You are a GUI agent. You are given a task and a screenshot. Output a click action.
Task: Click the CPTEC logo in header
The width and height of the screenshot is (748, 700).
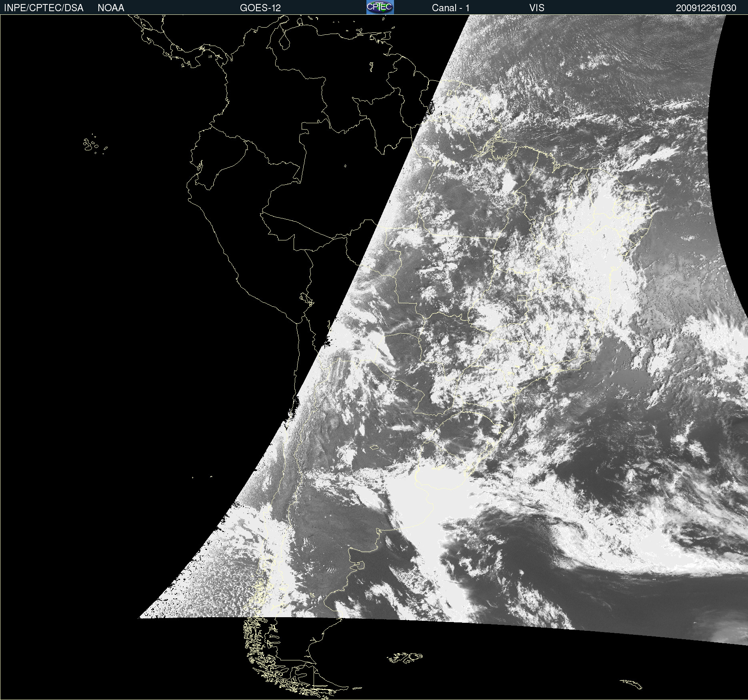380,7
